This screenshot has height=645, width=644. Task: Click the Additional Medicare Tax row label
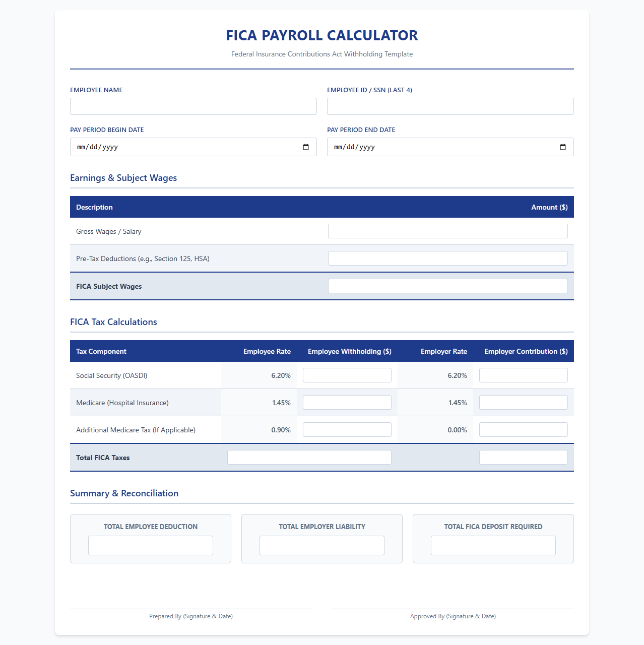pyautogui.click(x=136, y=430)
